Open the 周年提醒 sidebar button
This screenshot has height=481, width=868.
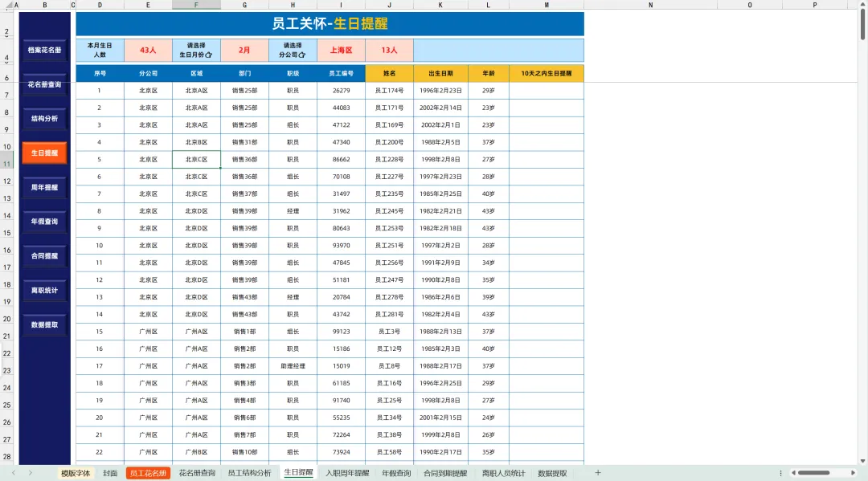pos(44,187)
